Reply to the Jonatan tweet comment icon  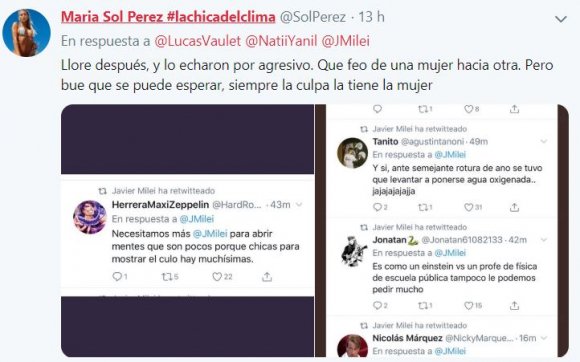377,305
